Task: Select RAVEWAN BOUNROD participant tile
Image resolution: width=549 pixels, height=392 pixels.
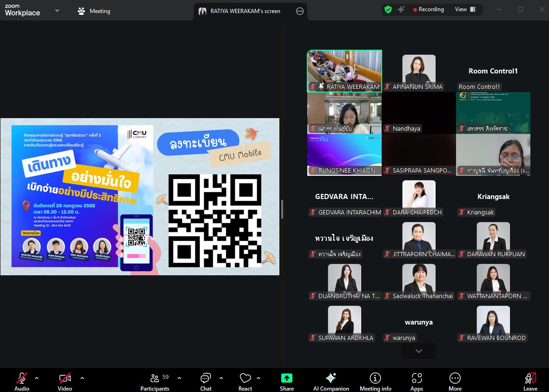Action: point(493,322)
